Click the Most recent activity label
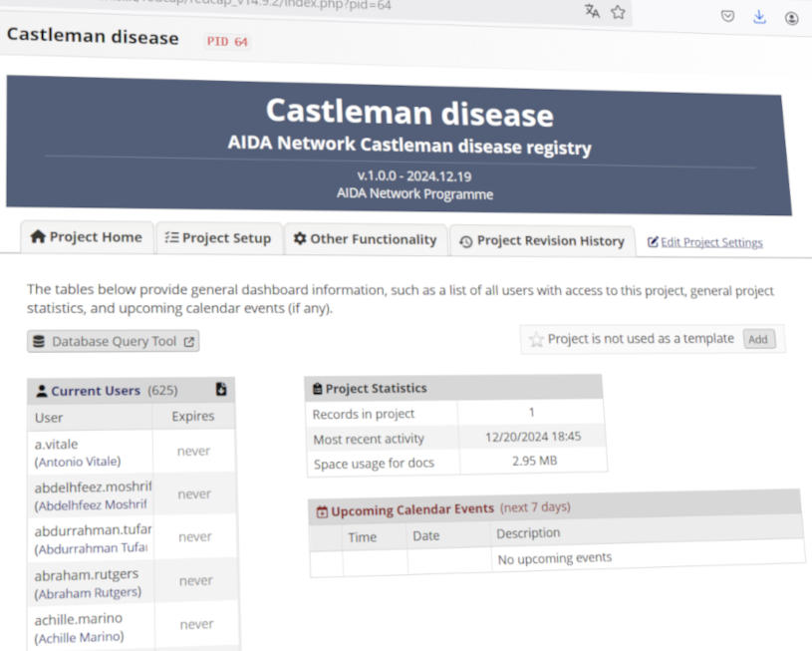Screen dimensions: 812x651 coord(369,439)
